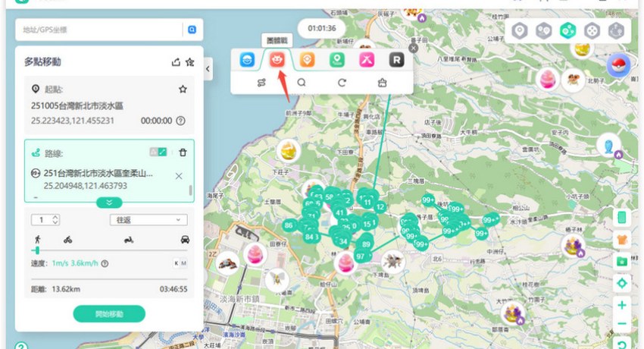Open favorites list icon beside export icon

tap(189, 62)
